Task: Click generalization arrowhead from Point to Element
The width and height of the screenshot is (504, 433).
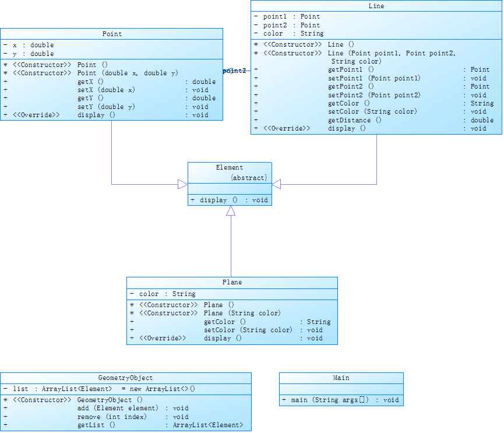Action: point(182,184)
